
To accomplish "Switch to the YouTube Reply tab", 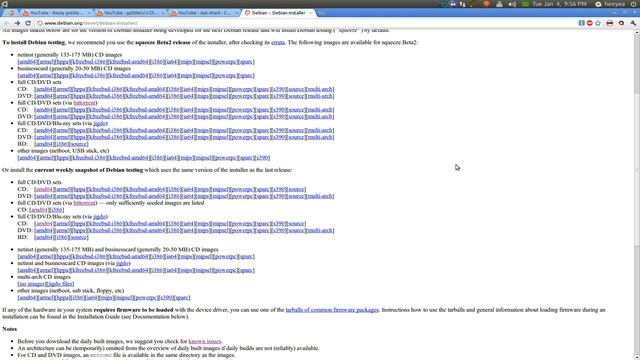I will (x=57, y=13).
